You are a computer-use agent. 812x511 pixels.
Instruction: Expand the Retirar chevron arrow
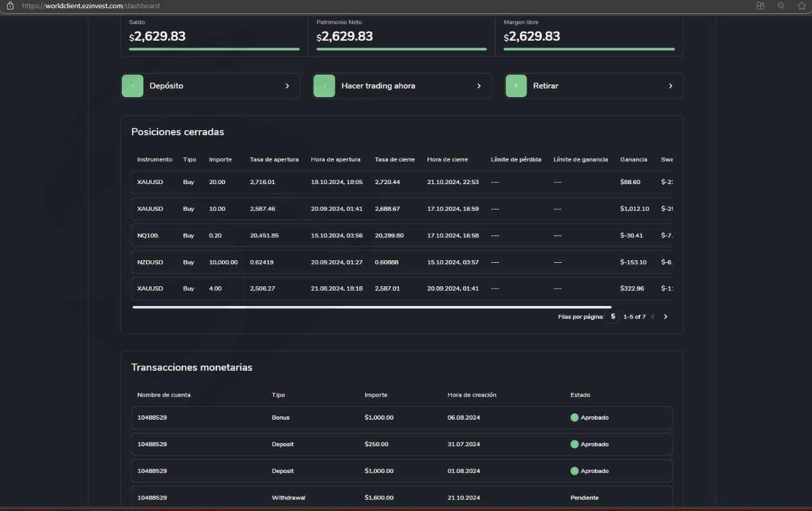pyautogui.click(x=671, y=86)
